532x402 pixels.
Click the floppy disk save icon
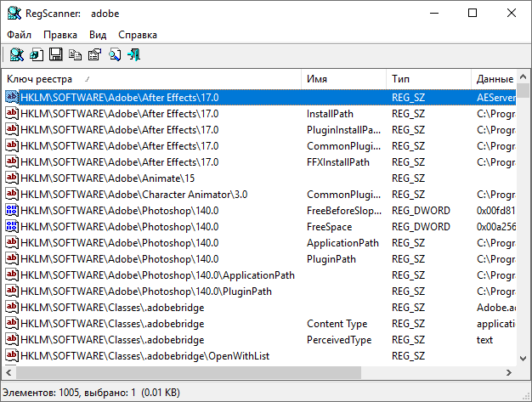click(x=55, y=54)
